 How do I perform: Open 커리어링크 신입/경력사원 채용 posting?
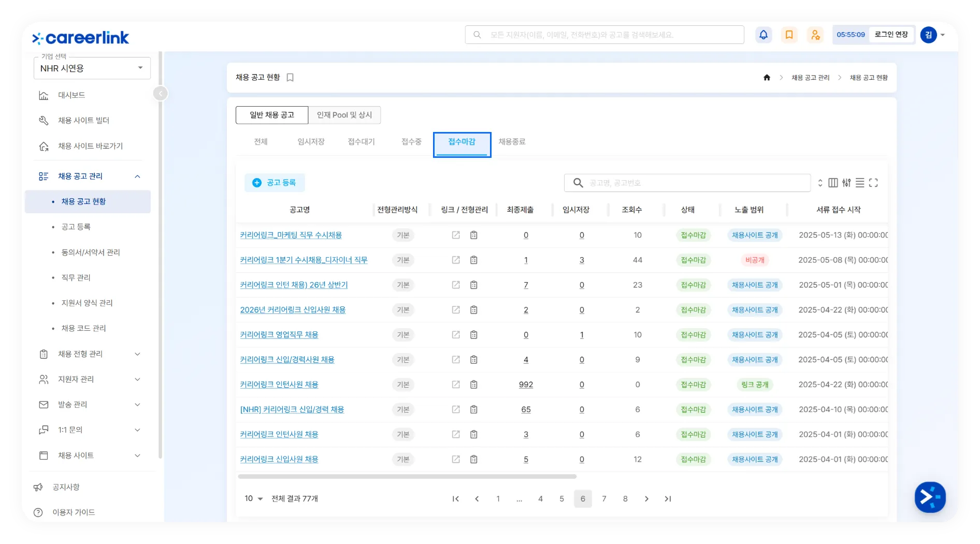(x=287, y=360)
